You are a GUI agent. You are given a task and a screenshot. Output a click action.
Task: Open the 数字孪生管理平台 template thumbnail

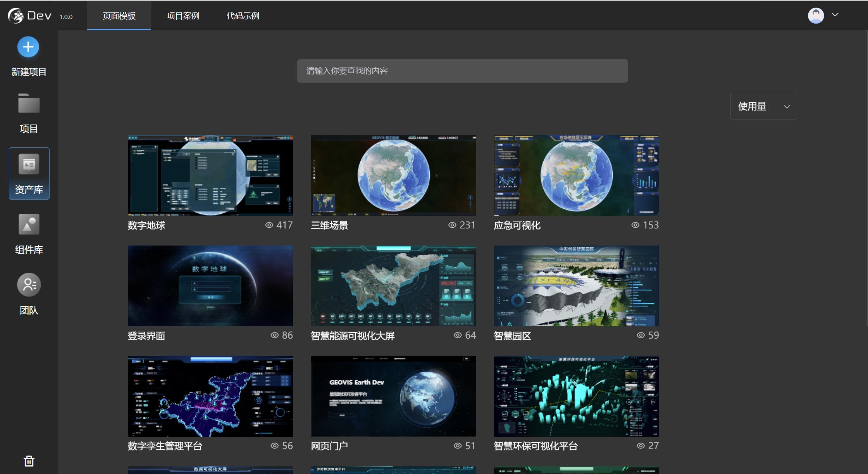(210, 396)
